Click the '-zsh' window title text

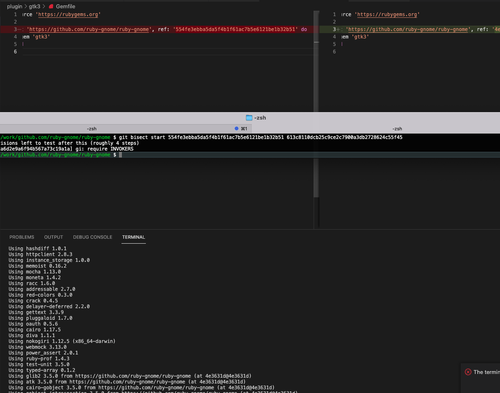(x=260, y=118)
